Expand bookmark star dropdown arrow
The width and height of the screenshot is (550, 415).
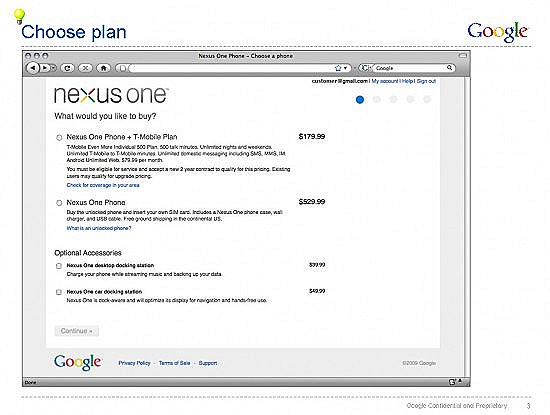[x=345, y=68]
